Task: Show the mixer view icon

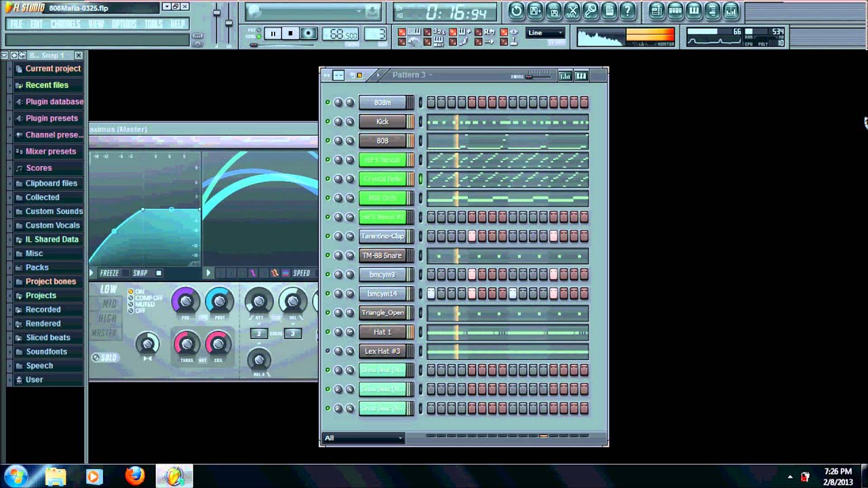Action: (x=731, y=10)
